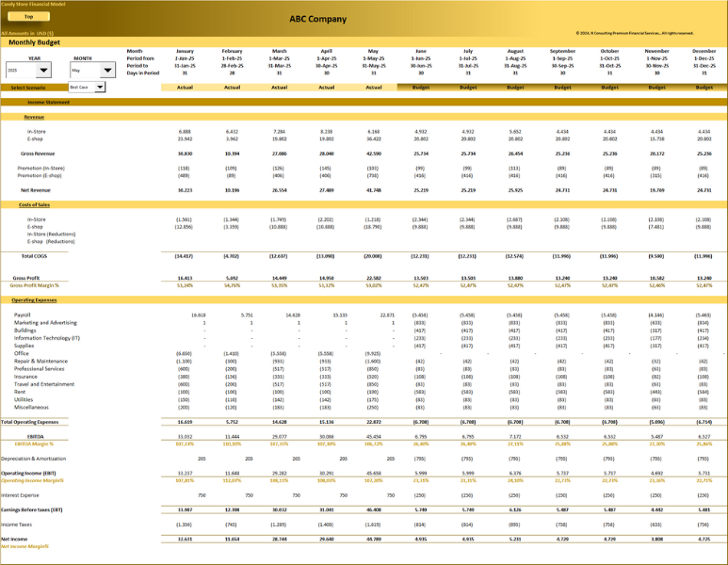Image resolution: width=728 pixels, height=565 pixels.
Task: Click the Operating Expenses heading
Action: [34, 299]
